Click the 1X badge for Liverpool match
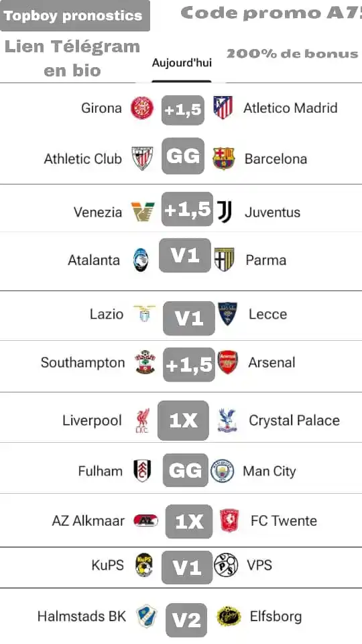This screenshot has width=362, height=644. [x=183, y=421]
